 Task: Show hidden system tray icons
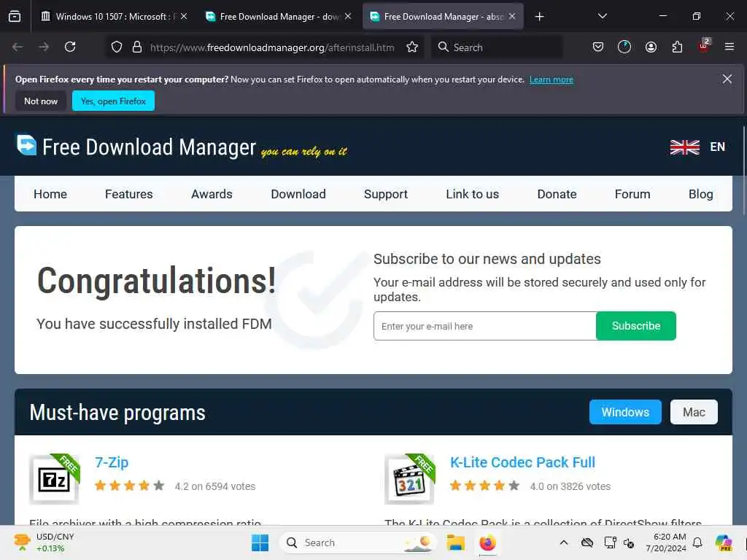(564, 542)
